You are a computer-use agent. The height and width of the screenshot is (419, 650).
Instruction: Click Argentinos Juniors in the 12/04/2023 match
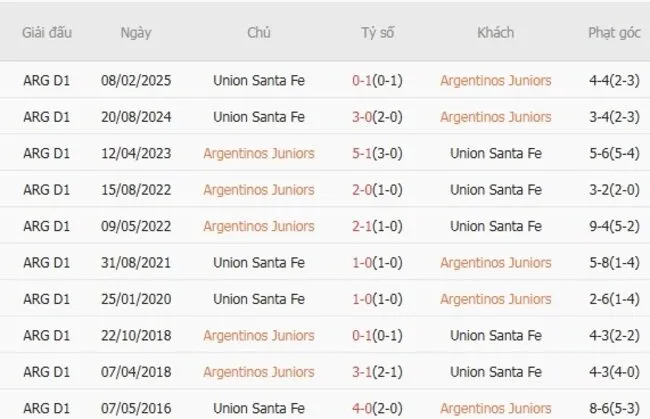click(x=258, y=154)
